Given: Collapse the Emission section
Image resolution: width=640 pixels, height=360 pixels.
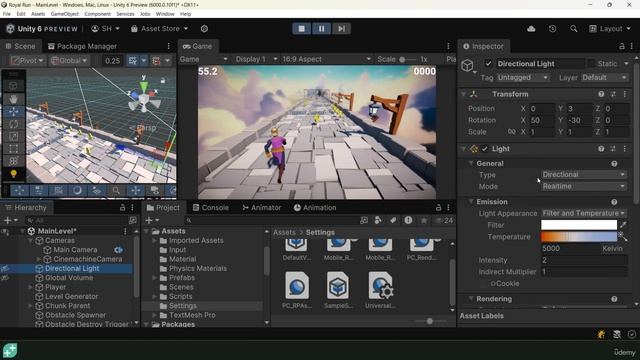Looking at the screenshot, I should [x=471, y=202].
